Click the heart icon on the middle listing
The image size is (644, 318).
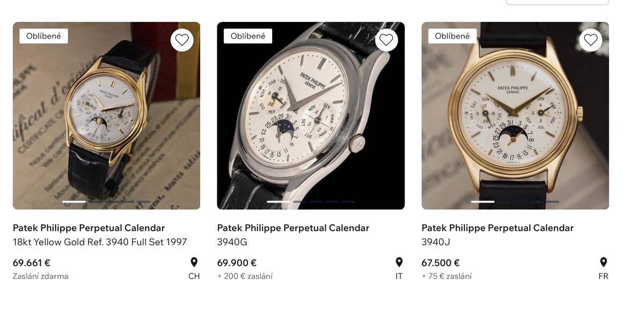click(x=386, y=39)
